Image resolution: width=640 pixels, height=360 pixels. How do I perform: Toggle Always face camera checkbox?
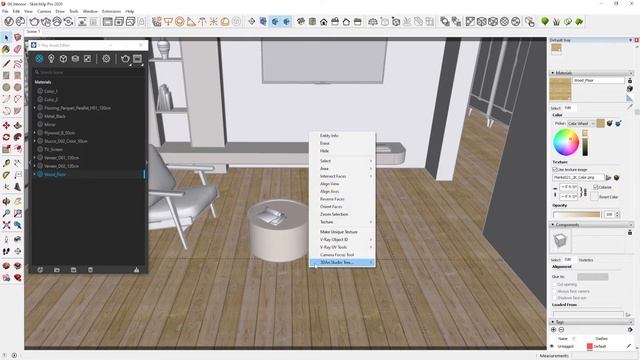[555, 291]
